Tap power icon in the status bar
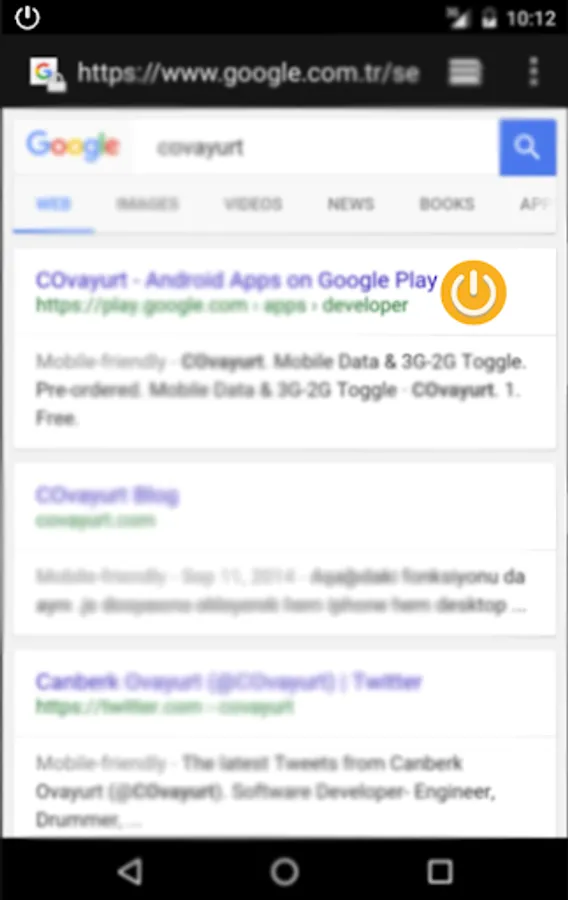The width and height of the screenshot is (568, 900). point(27,17)
